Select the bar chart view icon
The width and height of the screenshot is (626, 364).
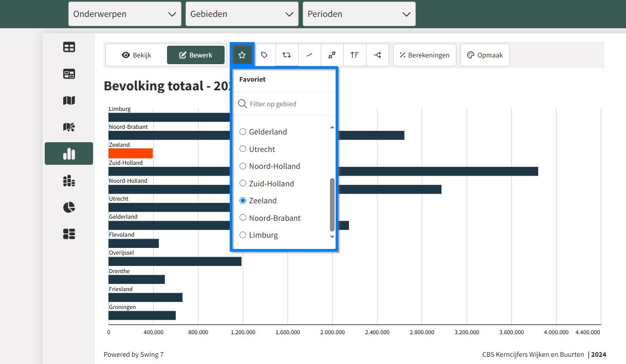point(69,154)
